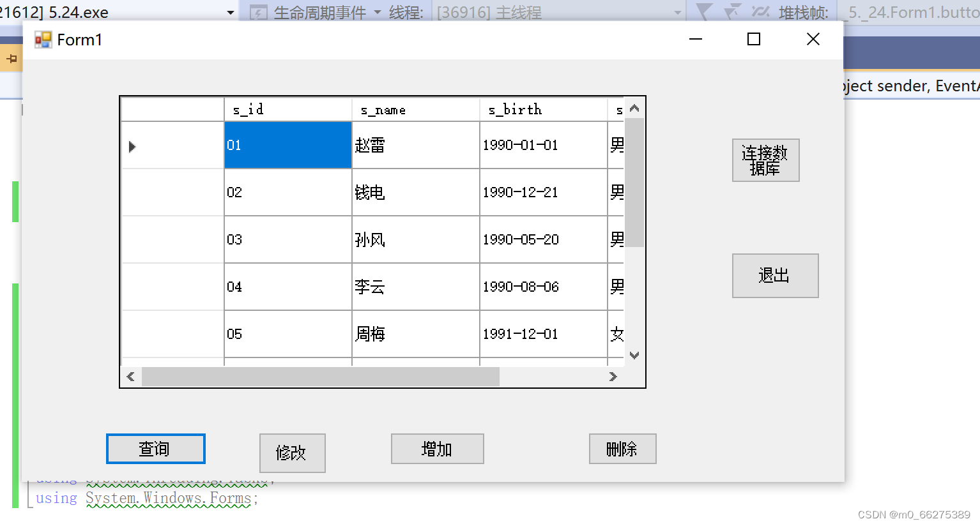
Task: Click the 生命周期事件 lifecycle events icon
Action: point(259,12)
